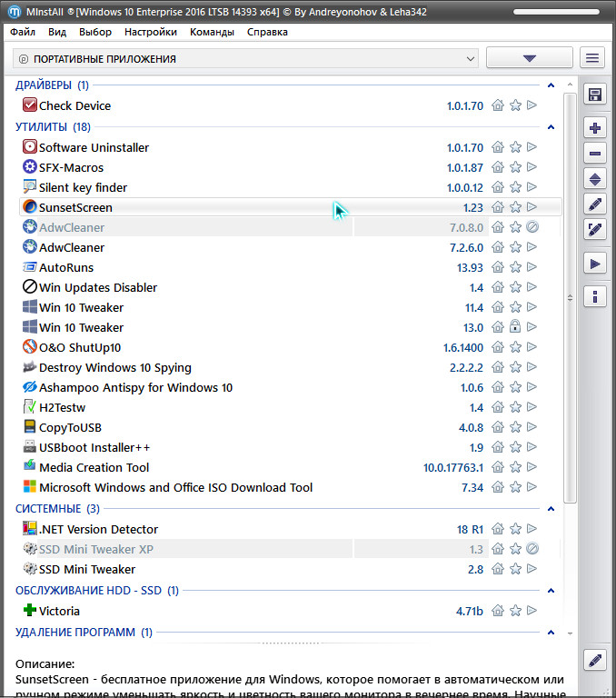Launch CopyToUSB with its play arrow
The image size is (616, 698).
point(532,427)
